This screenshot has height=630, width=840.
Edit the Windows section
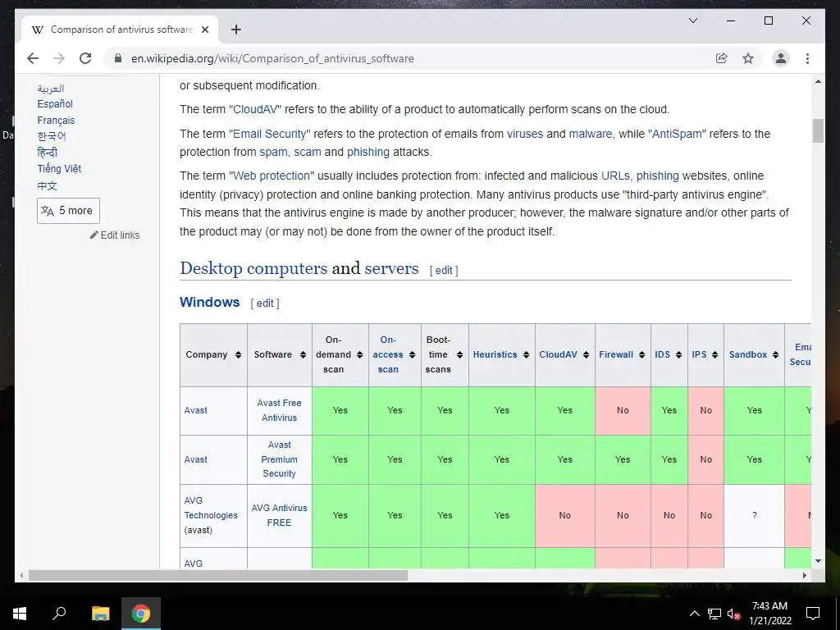pyautogui.click(x=265, y=304)
